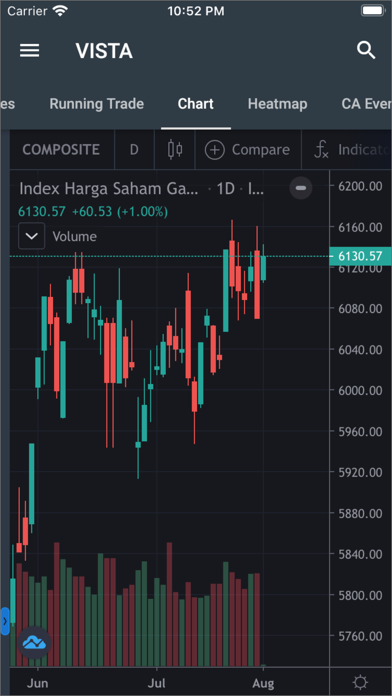Click the Volume indicator label
Screen dimensions: 392x696
pyautogui.click(x=75, y=237)
